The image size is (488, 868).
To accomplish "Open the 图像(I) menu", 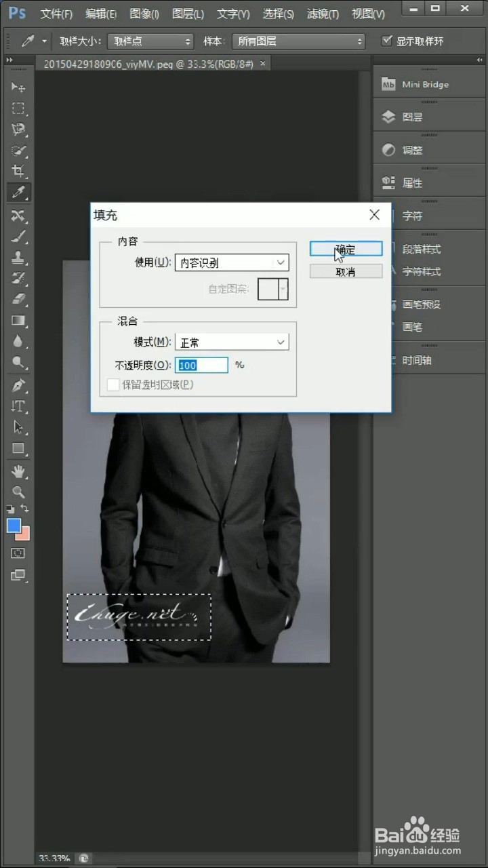I will click(x=144, y=14).
